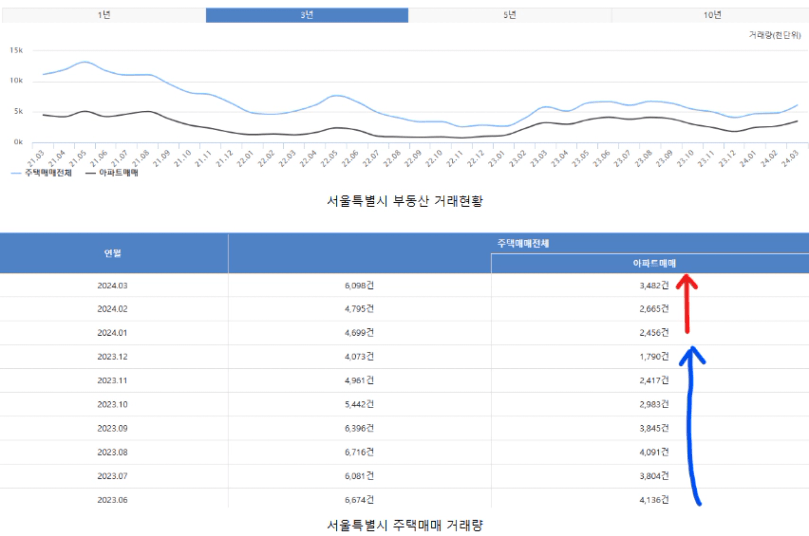Click the 주택매매전체 table header

pyautogui.click(x=523, y=243)
